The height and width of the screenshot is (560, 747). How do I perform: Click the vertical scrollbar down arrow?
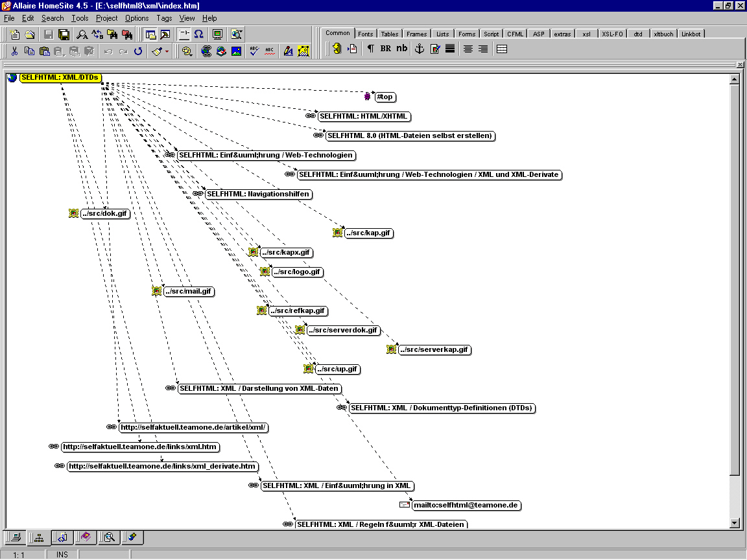tap(735, 522)
